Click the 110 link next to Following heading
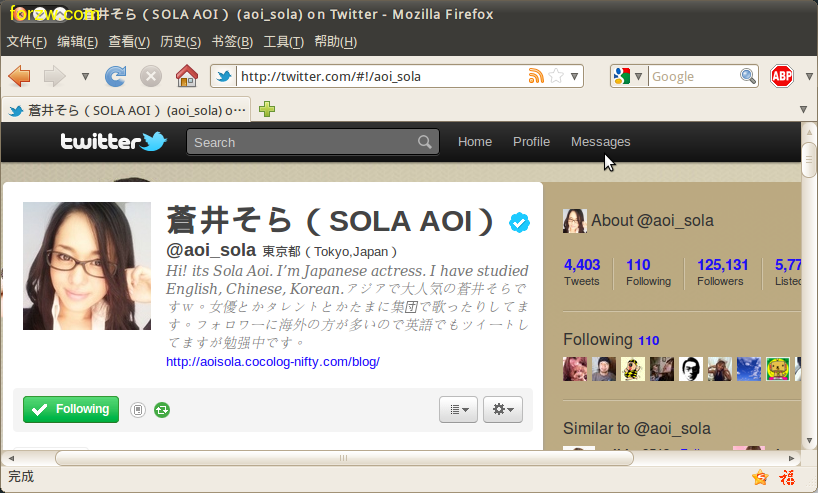Viewport: 818px width, 493px height. 648,341
